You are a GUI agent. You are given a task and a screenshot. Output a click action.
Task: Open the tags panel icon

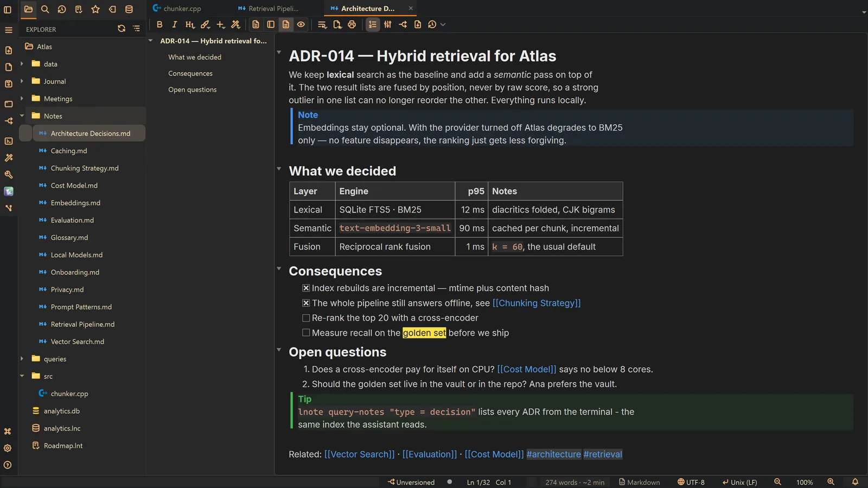(x=112, y=9)
